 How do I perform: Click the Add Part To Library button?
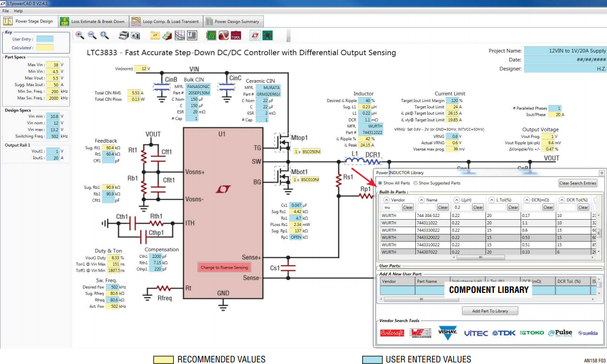click(490, 310)
